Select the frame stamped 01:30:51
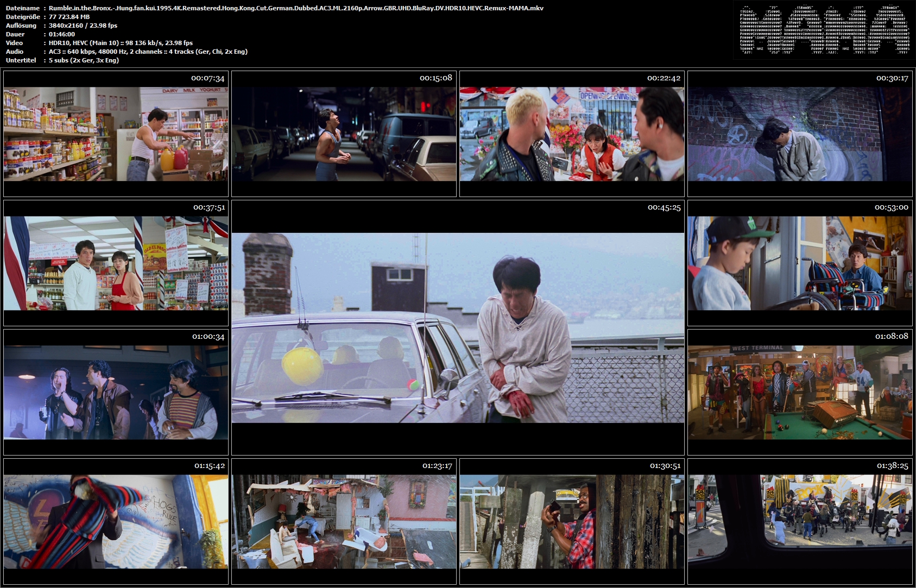 click(572, 521)
